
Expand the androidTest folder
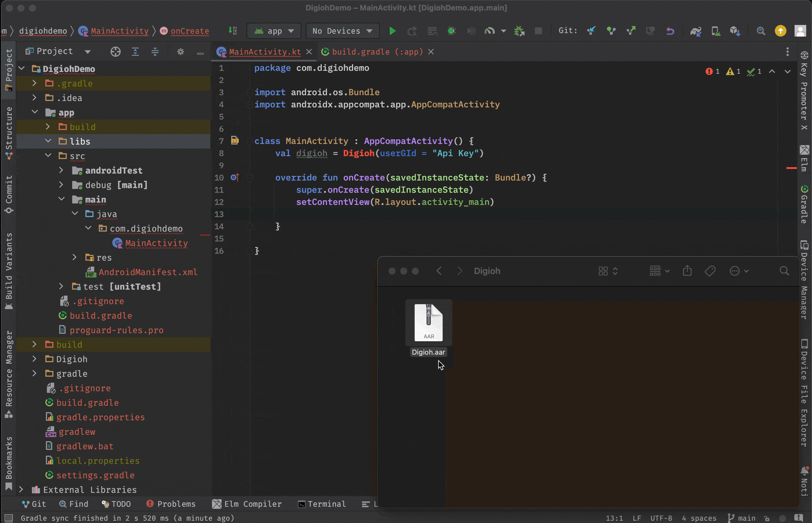click(x=61, y=170)
